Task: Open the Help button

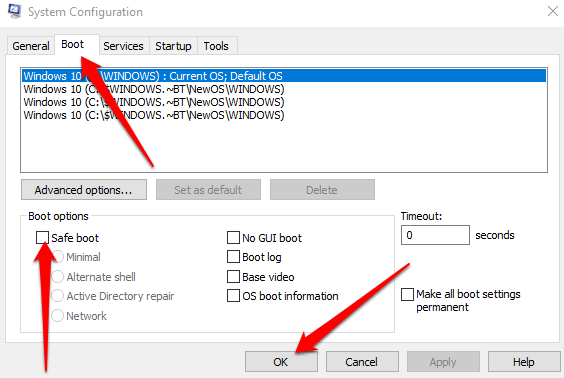Action: pyautogui.click(x=524, y=361)
